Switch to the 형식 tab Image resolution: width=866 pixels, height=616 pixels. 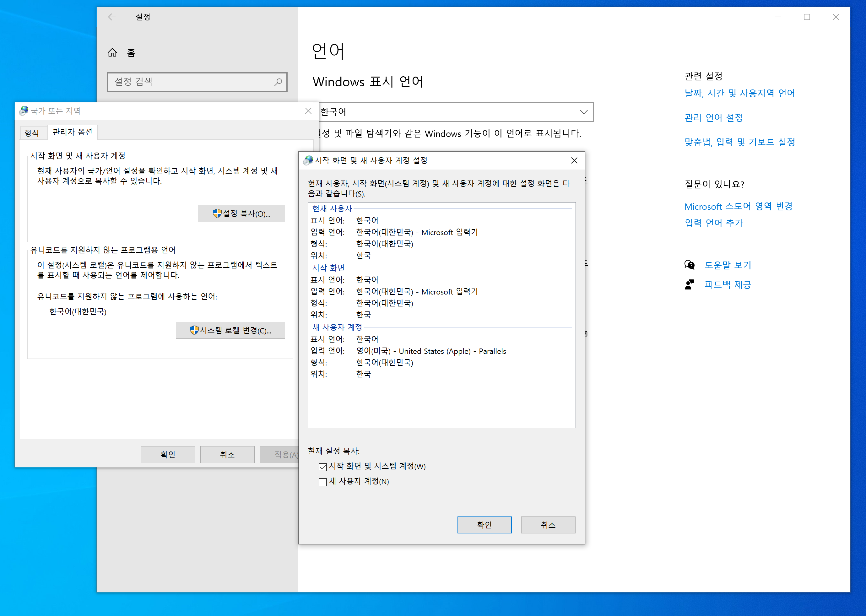point(31,133)
